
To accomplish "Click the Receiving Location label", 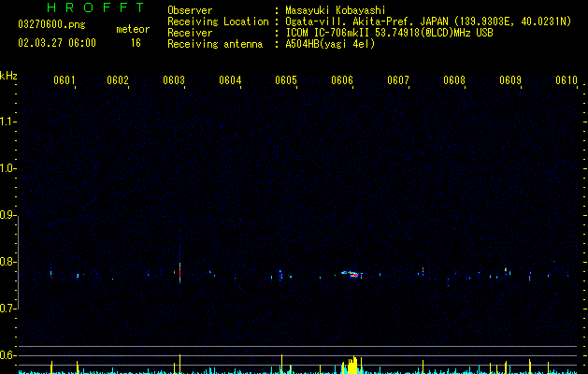I will coord(218,22).
